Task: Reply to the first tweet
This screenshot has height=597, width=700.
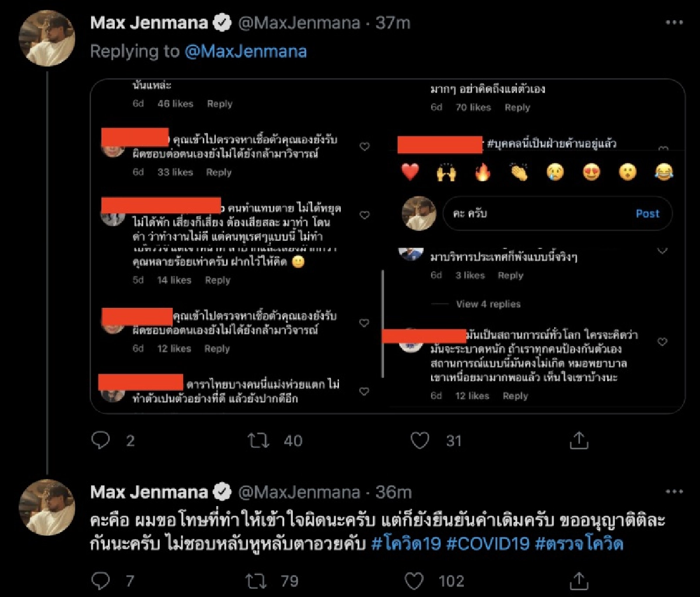Action: pyautogui.click(x=101, y=441)
